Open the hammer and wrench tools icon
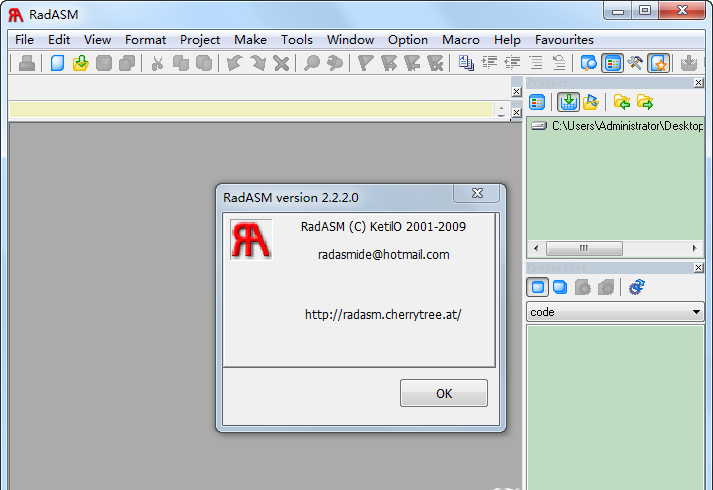713x490 pixels. pyautogui.click(x=635, y=63)
